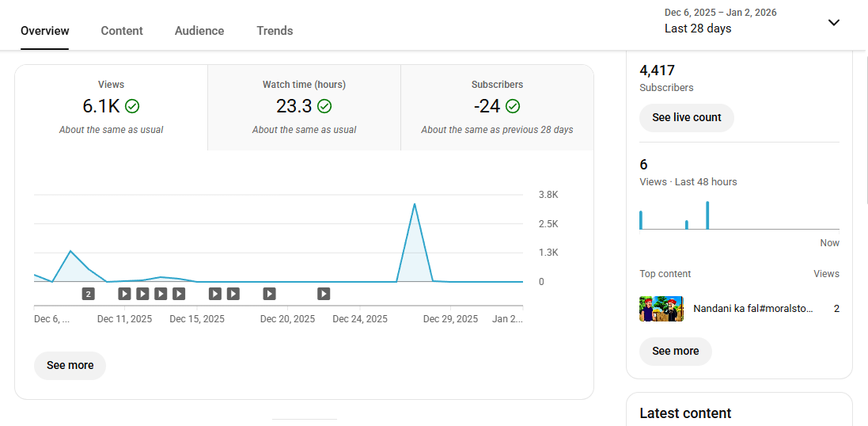Click the Nandani ka fal video title
This screenshot has width=868, height=426.
tap(752, 309)
